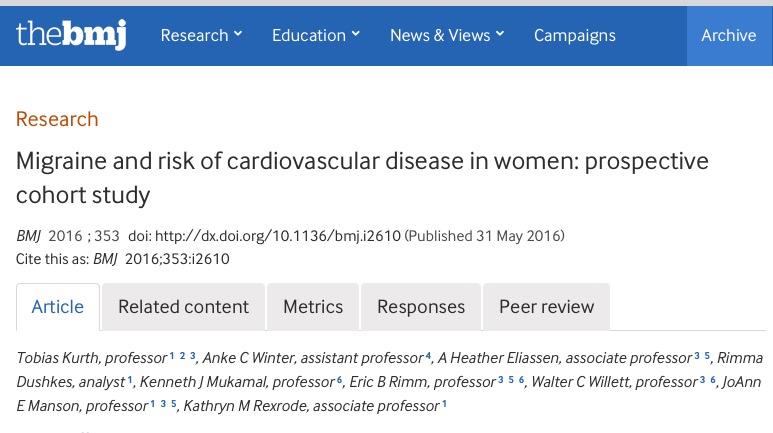Open the Campaigns menu item
Screen dimensions: 773x433
(x=575, y=36)
